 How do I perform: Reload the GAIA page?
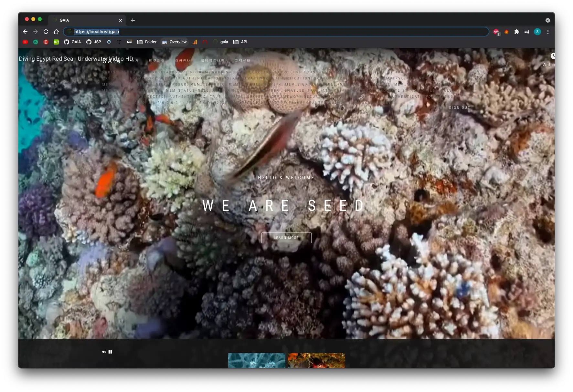pos(46,32)
